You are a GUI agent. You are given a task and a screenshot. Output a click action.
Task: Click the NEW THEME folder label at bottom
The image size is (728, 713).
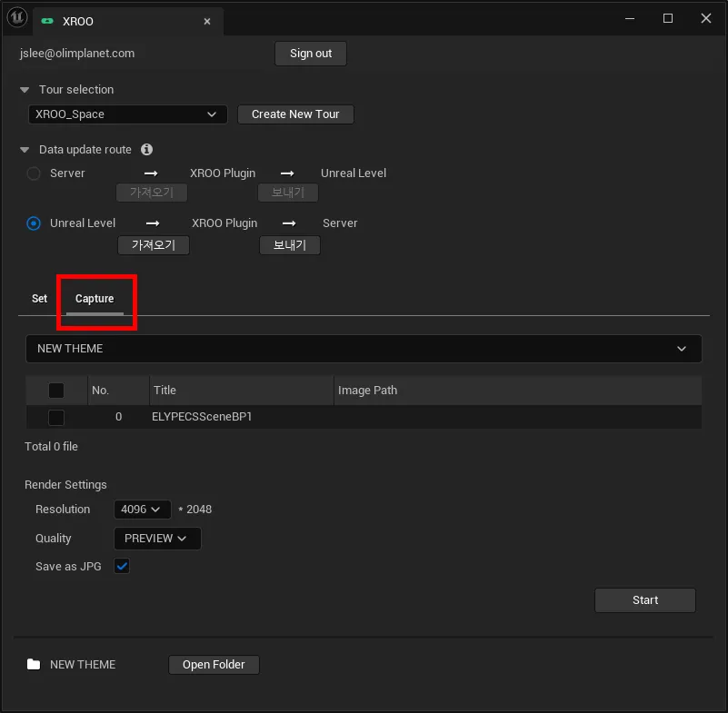click(83, 664)
